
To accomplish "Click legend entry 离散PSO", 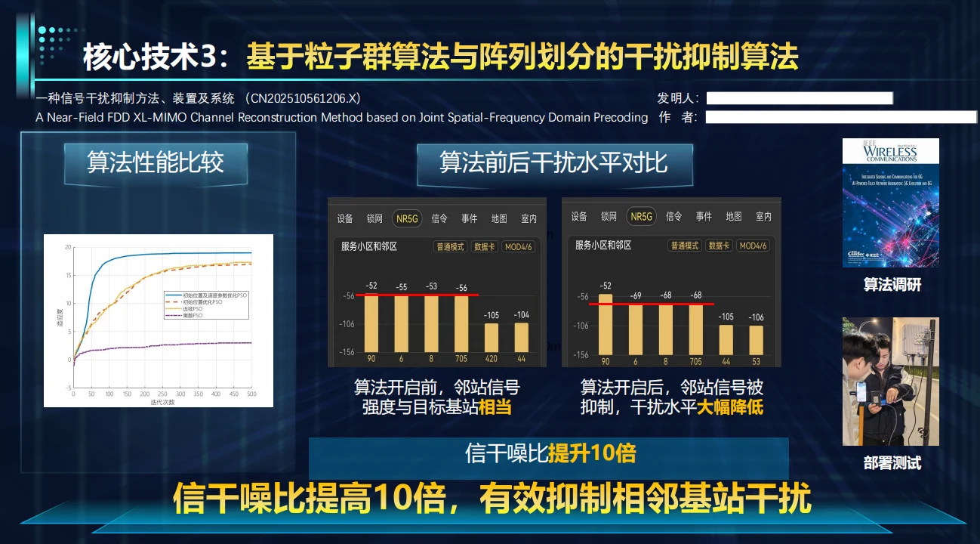I will point(183,315).
